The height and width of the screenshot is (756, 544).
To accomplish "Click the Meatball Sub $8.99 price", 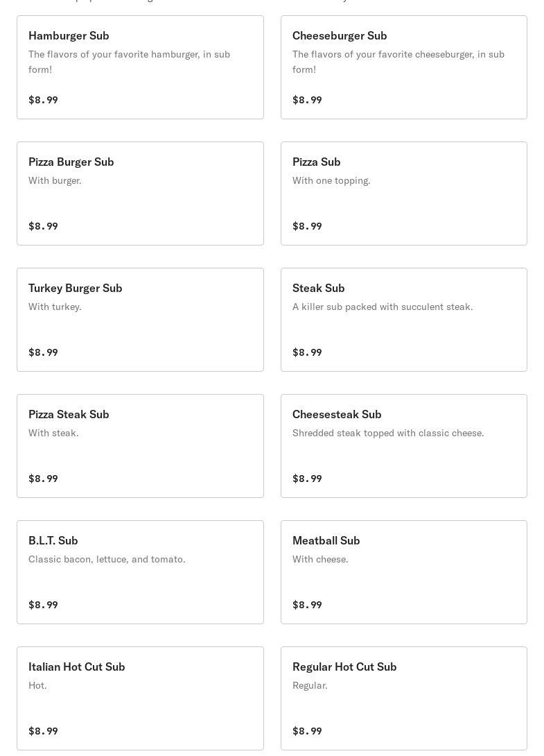I will click(307, 605).
